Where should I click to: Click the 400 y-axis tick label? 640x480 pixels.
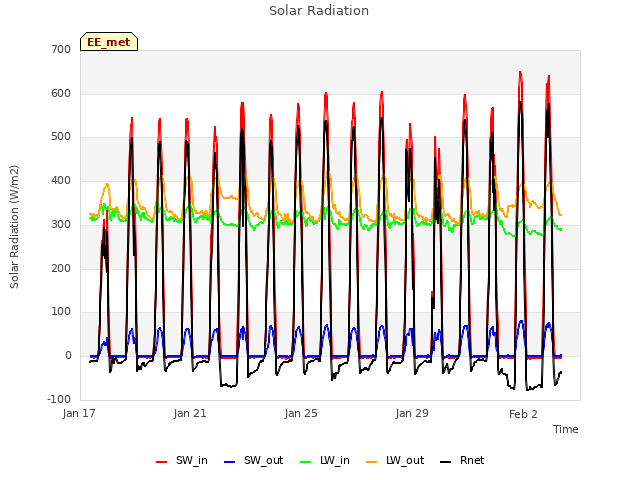pyautogui.click(x=61, y=180)
